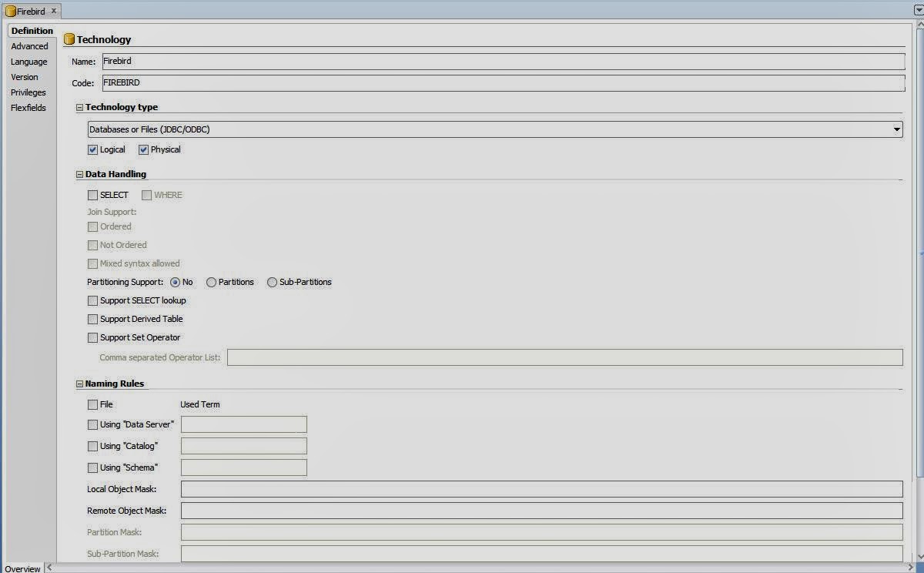Click the Code field containing FIREBIRD
This screenshot has height=573, width=924.
click(x=502, y=83)
